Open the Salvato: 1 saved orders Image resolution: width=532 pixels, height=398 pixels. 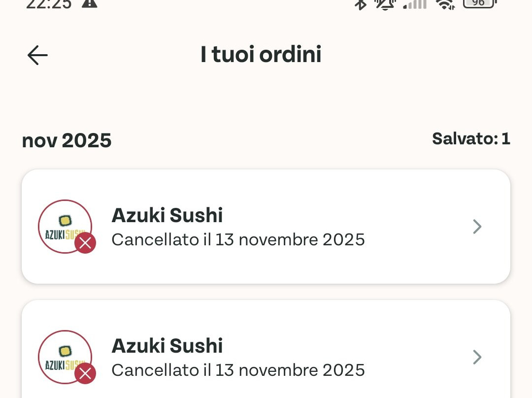click(x=471, y=139)
